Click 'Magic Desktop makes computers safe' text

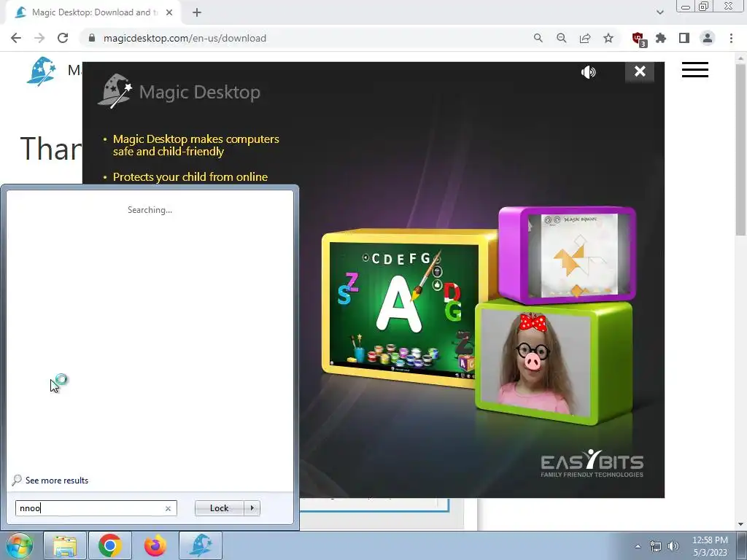pyautogui.click(x=196, y=145)
